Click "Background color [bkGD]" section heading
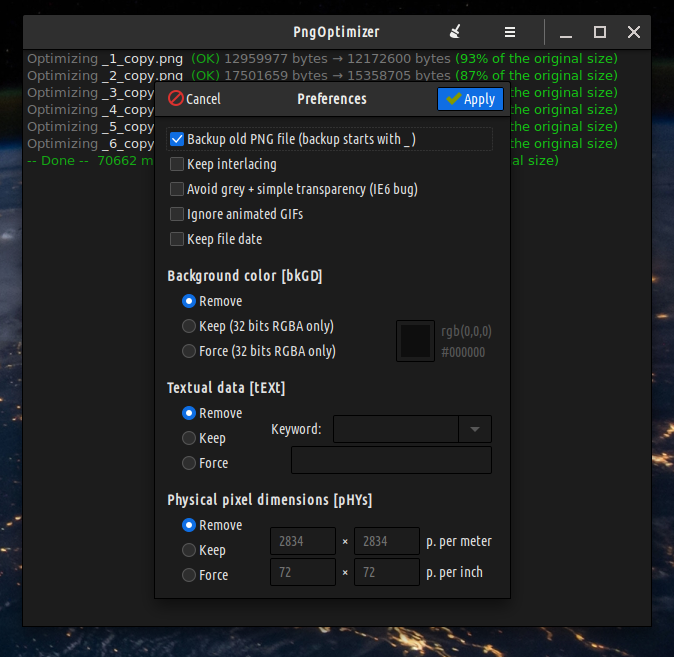This screenshot has height=657, width=674. click(245, 276)
